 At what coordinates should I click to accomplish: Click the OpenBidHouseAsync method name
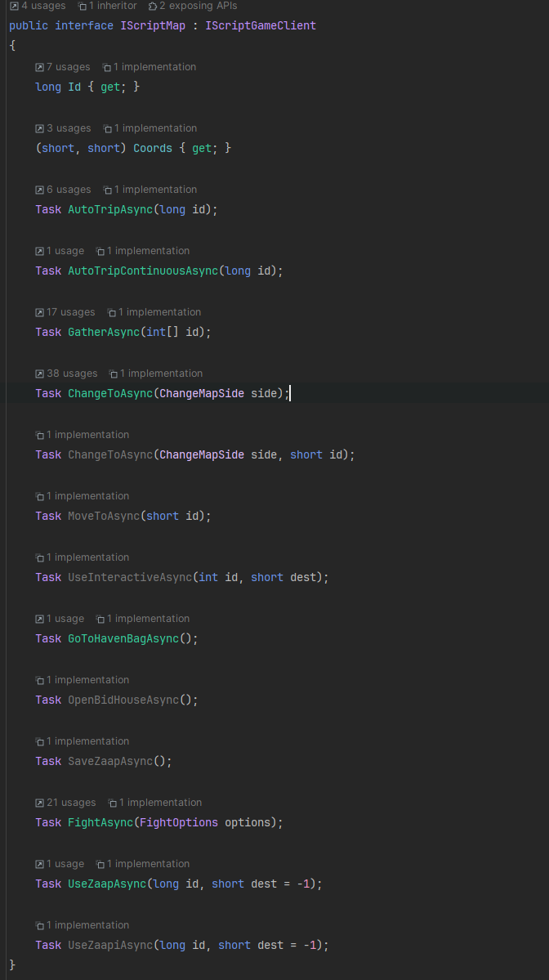tap(123, 700)
